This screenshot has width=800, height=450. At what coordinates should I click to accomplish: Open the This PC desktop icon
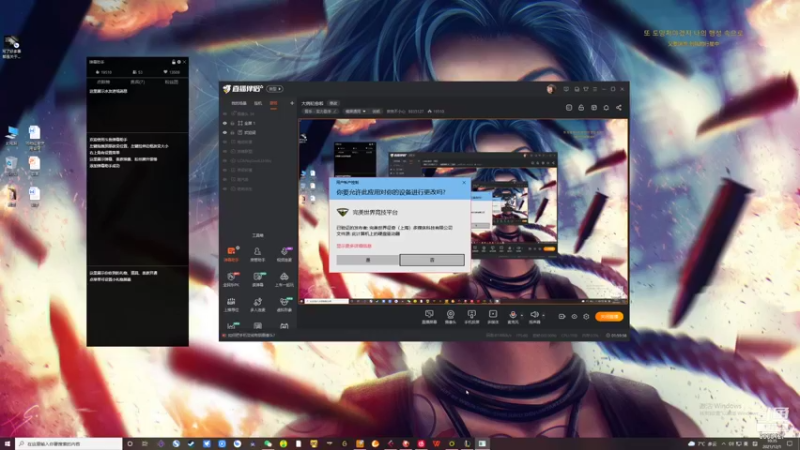point(11,135)
